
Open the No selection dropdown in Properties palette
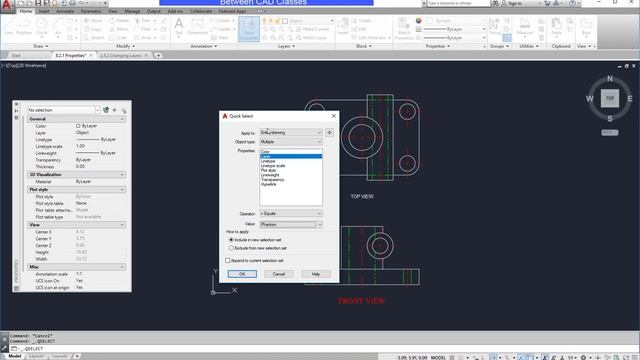pyautogui.click(x=63, y=110)
